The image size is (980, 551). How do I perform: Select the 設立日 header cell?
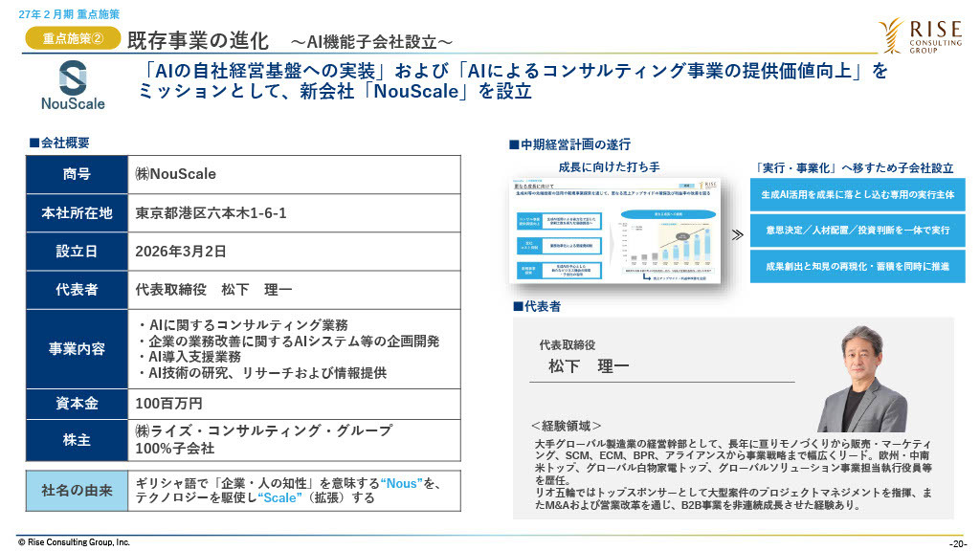pos(77,252)
